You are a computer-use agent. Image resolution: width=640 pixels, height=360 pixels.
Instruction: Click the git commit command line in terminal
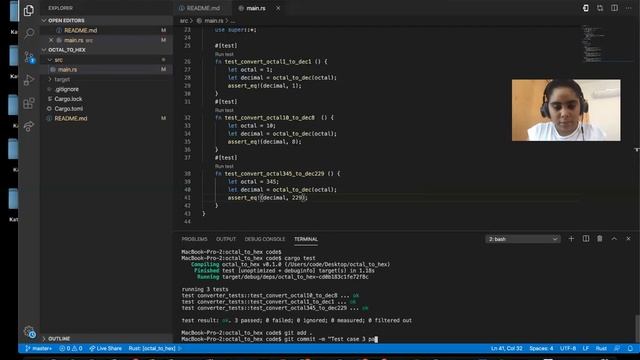279,339
